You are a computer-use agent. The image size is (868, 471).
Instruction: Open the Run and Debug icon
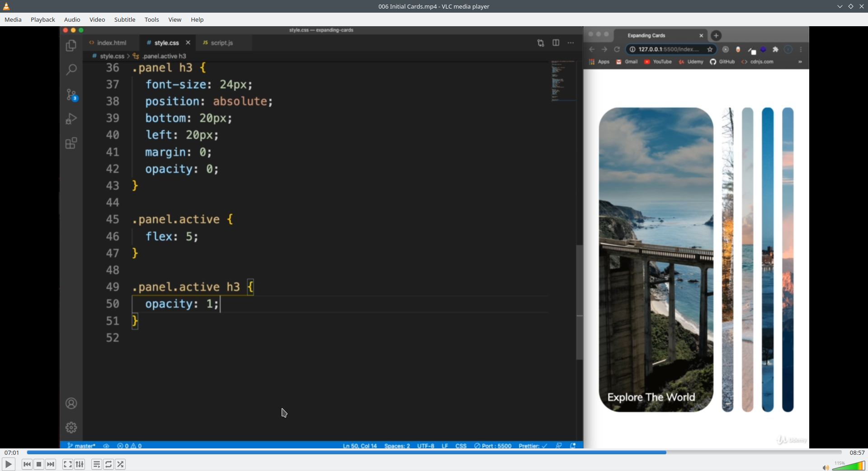[x=71, y=118]
